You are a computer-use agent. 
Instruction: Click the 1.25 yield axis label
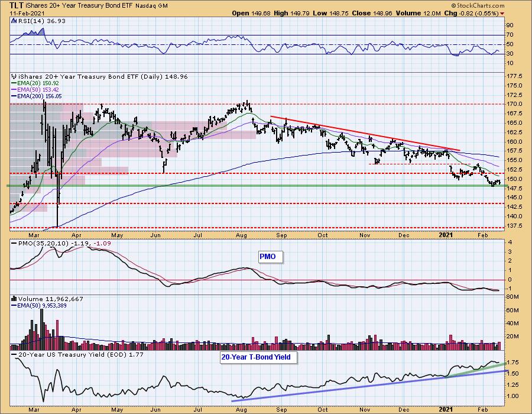pos(512,385)
